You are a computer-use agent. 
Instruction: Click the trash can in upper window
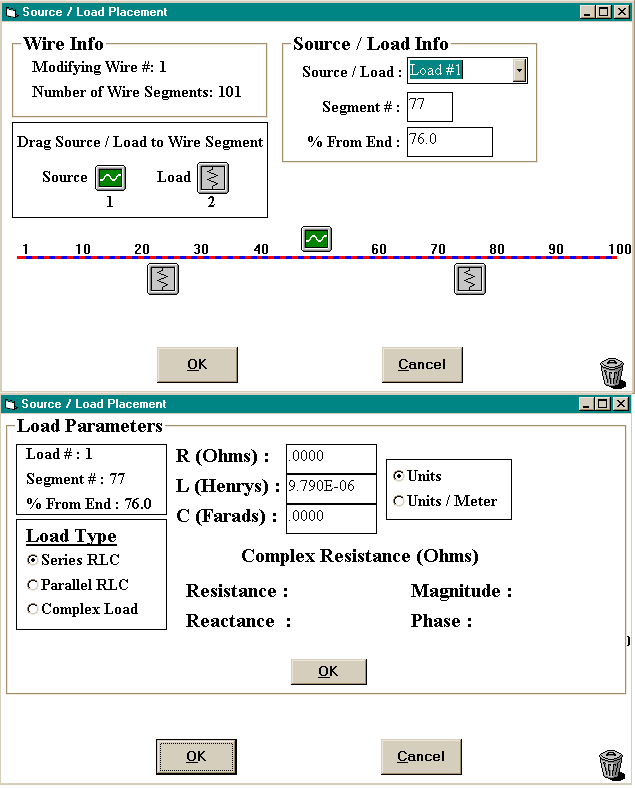(612, 372)
